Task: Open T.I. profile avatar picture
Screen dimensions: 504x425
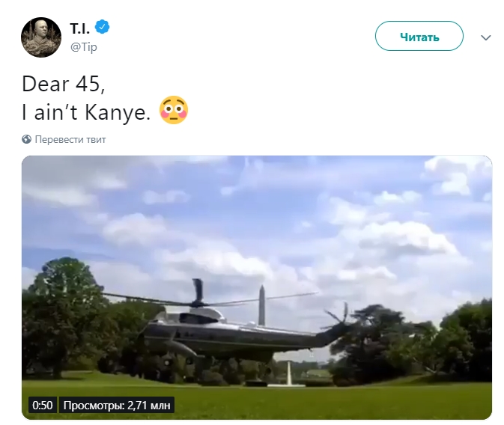Action: pos(41,36)
